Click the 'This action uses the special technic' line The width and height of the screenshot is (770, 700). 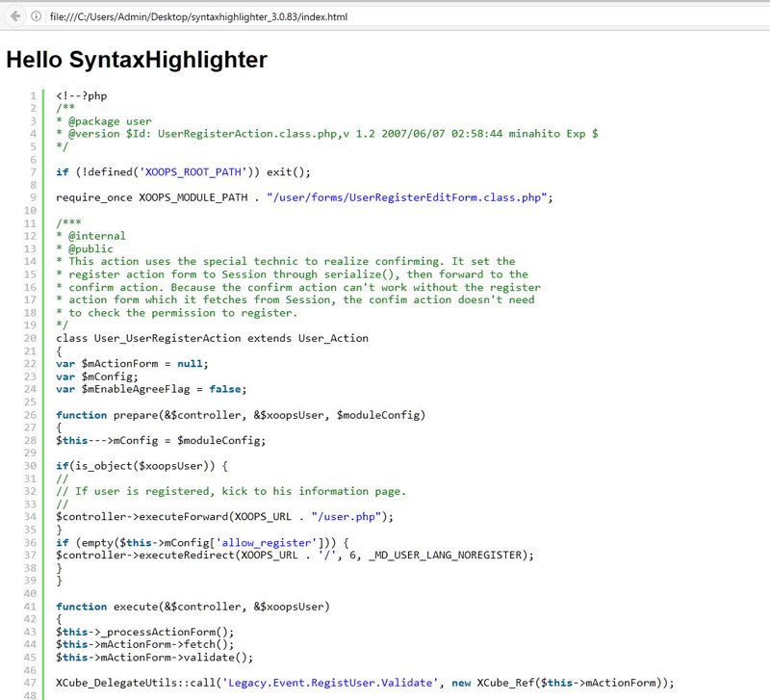(286, 261)
